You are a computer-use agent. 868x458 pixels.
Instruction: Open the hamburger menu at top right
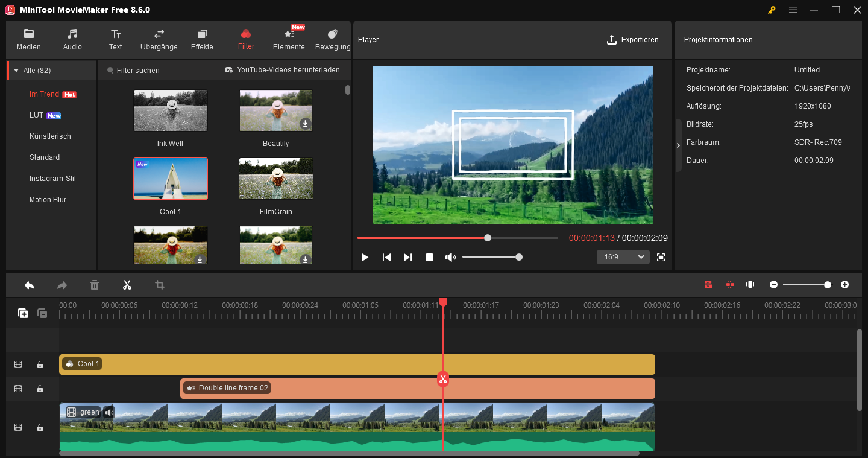793,10
